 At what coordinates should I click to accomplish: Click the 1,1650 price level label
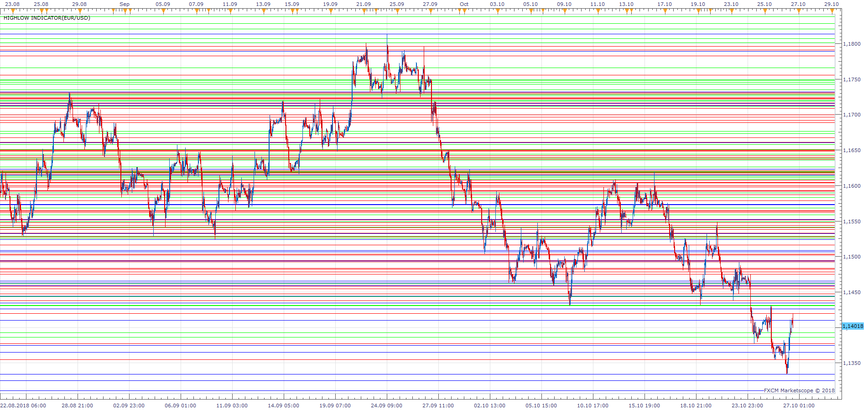pyautogui.click(x=852, y=150)
